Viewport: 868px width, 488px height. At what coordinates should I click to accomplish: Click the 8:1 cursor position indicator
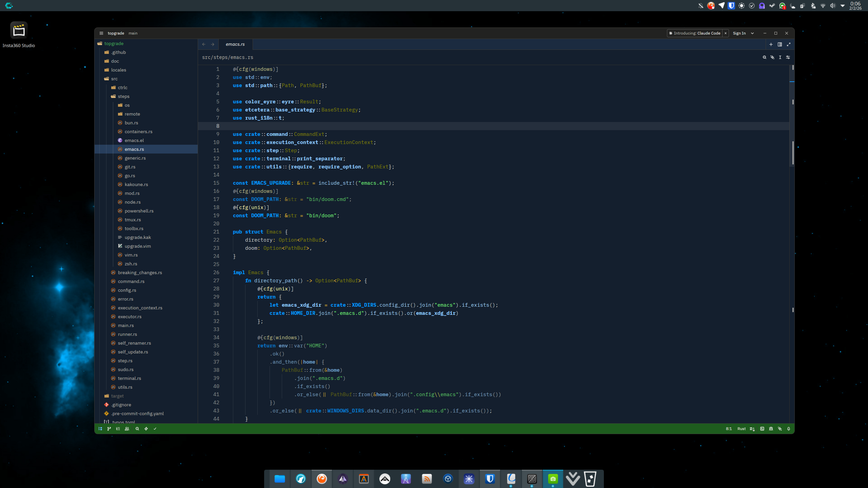tap(729, 429)
